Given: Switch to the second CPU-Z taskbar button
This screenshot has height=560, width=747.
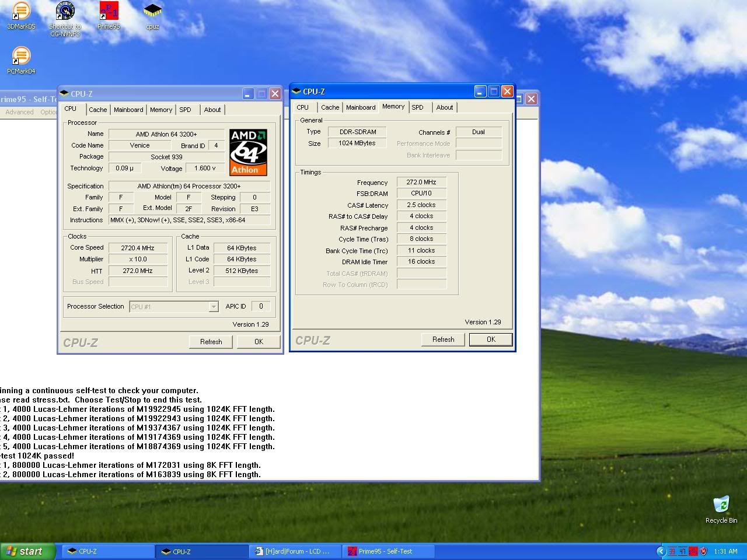Looking at the screenshot, I should pos(202,551).
